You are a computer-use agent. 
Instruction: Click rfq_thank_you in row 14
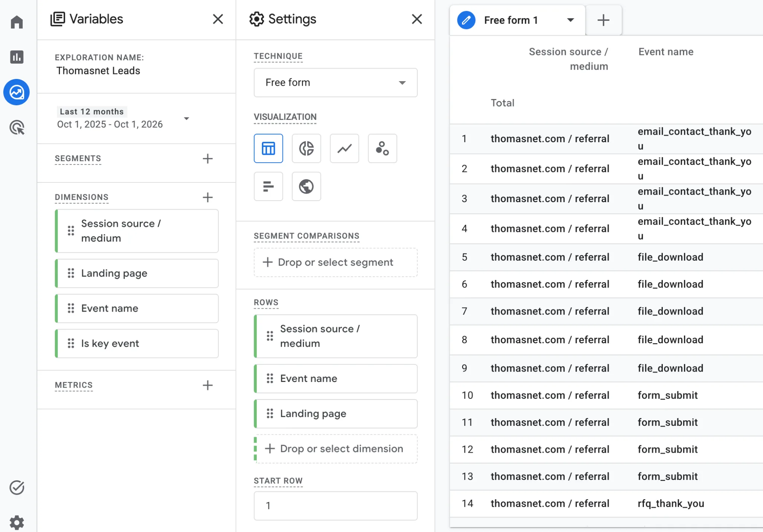[x=671, y=504]
